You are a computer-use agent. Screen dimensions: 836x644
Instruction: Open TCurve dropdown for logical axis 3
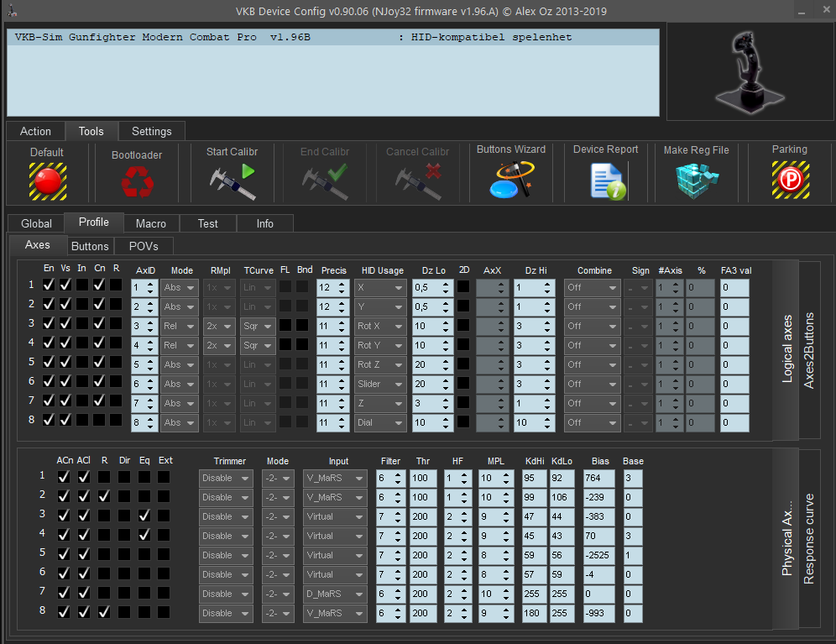[258, 326]
